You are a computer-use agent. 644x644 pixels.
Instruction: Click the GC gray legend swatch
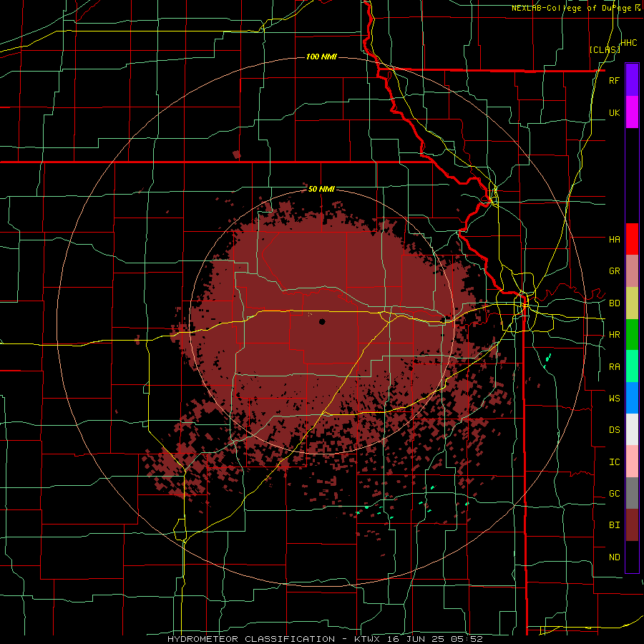(632, 493)
